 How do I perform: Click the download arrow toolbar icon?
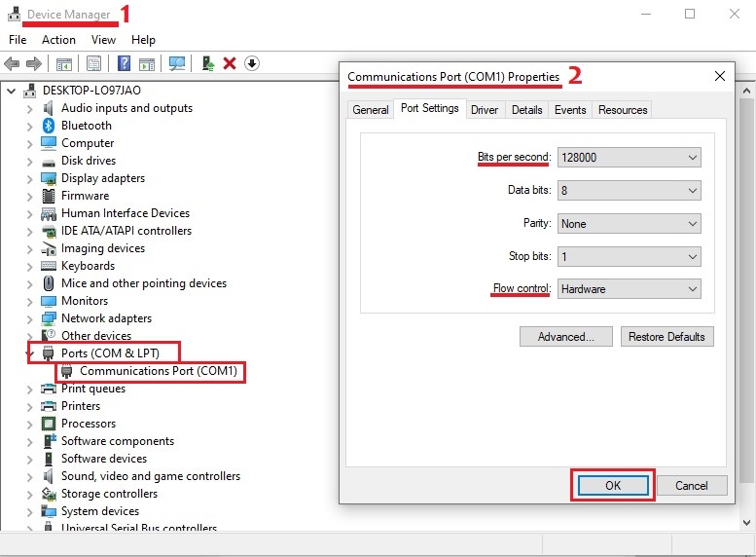point(252,63)
